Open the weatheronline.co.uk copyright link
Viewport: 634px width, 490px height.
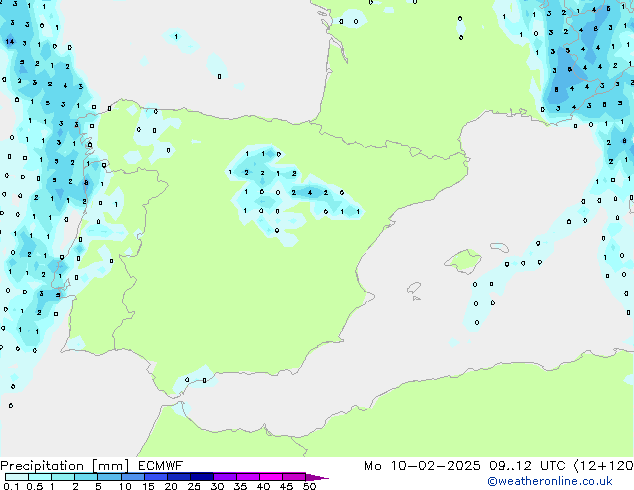[550, 481]
